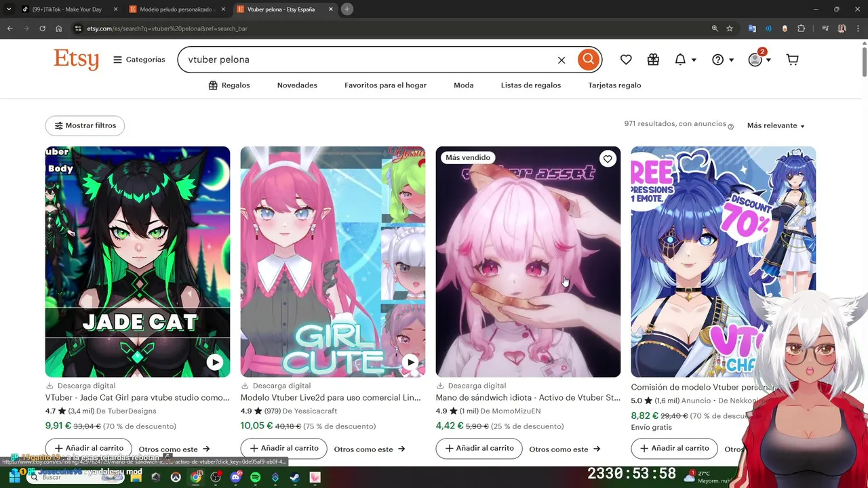Open the blue sound-wave extension icon
This screenshot has width=868, height=488.
pyautogui.click(x=768, y=28)
